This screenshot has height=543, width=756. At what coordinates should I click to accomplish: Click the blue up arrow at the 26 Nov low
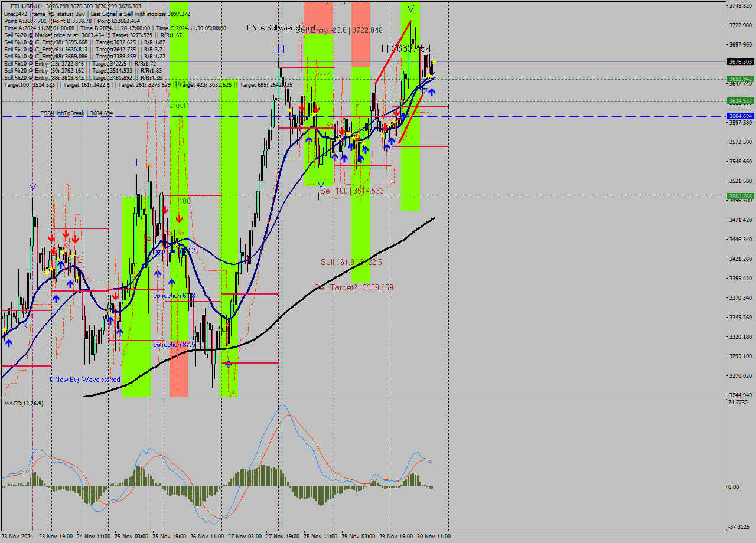click(228, 365)
